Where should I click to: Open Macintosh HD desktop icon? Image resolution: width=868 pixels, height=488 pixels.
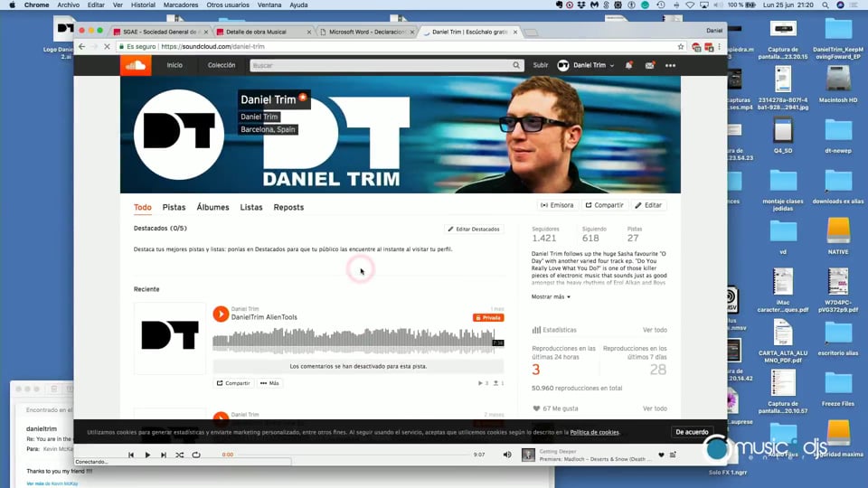click(838, 84)
